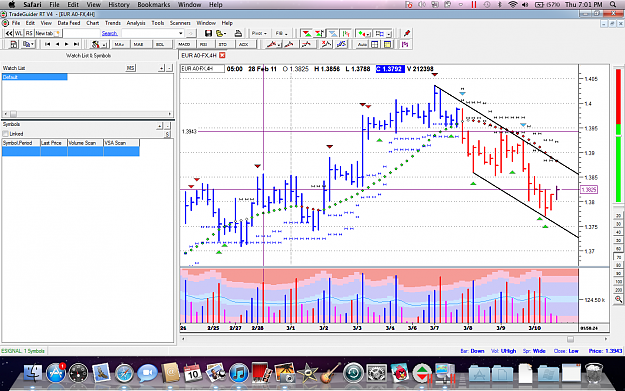
Task: Click the empty input field left of Search
Action: click(81, 33)
